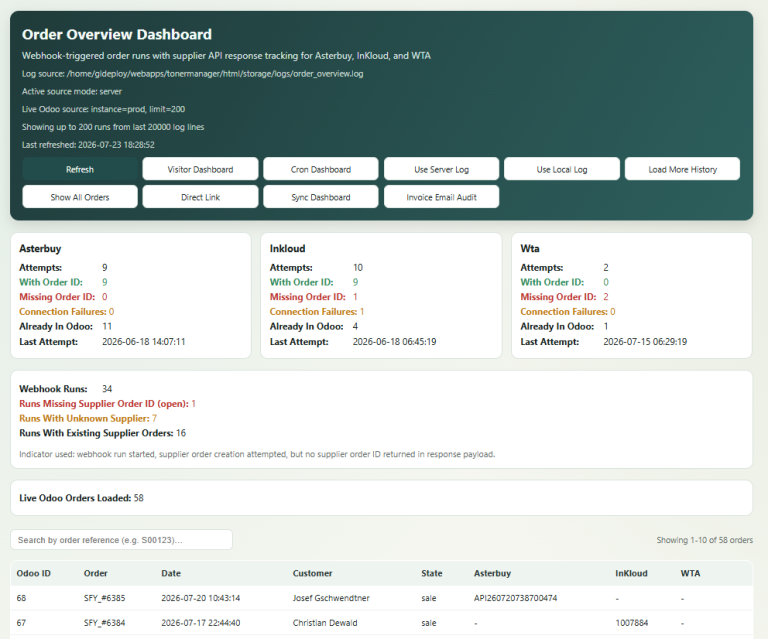Select the Inkloud card heading
The height and width of the screenshot is (639, 768).
pyautogui.click(x=288, y=249)
